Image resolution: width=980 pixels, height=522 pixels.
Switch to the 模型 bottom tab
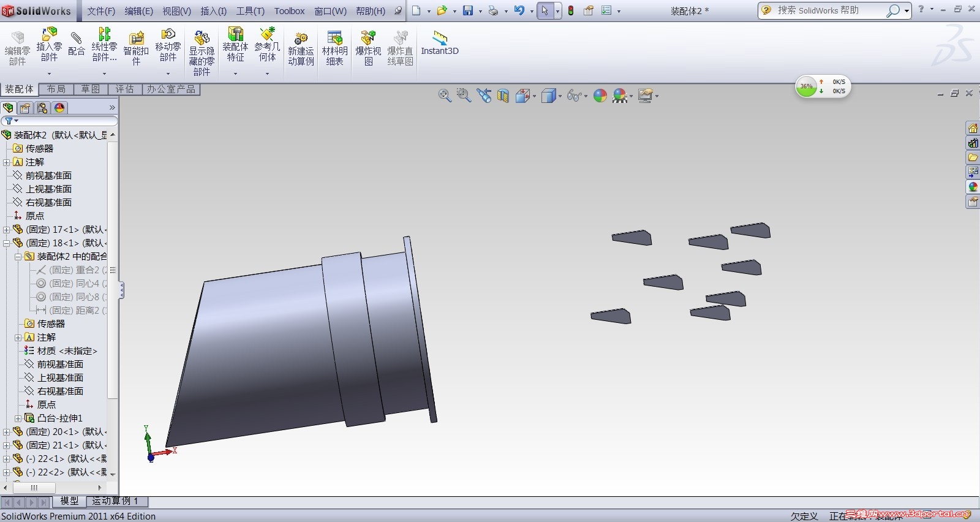(x=69, y=501)
